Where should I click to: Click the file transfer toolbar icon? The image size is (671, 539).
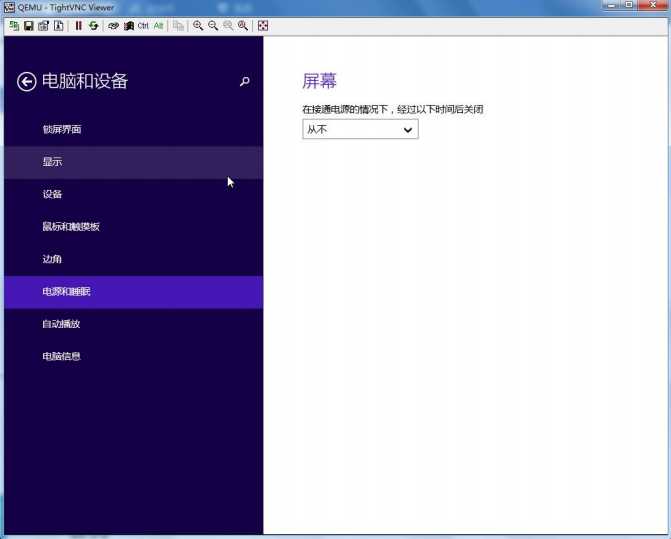click(x=178, y=26)
